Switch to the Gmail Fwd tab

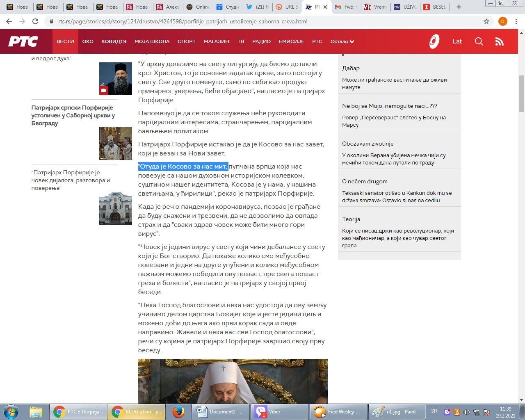click(346, 7)
